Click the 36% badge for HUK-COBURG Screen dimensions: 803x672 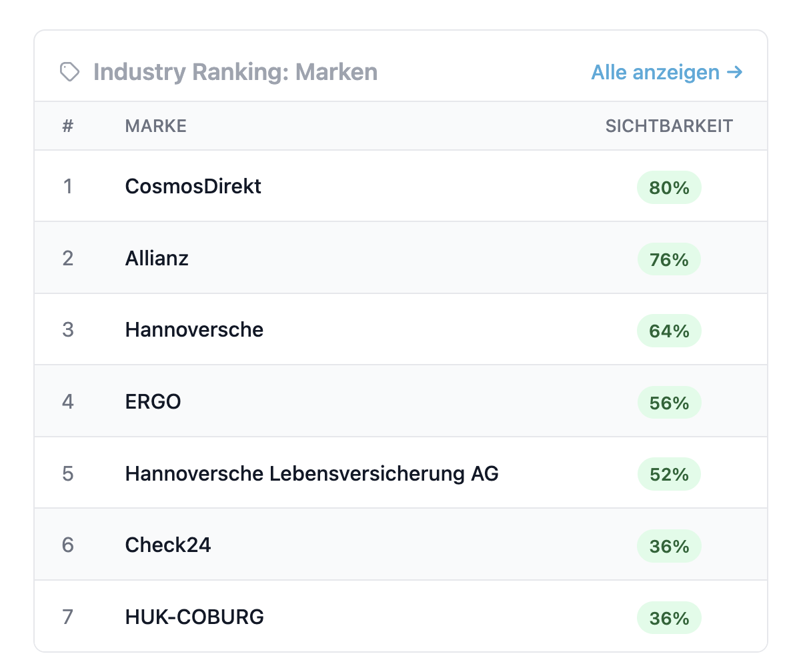pyautogui.click(x=669, y=618)
